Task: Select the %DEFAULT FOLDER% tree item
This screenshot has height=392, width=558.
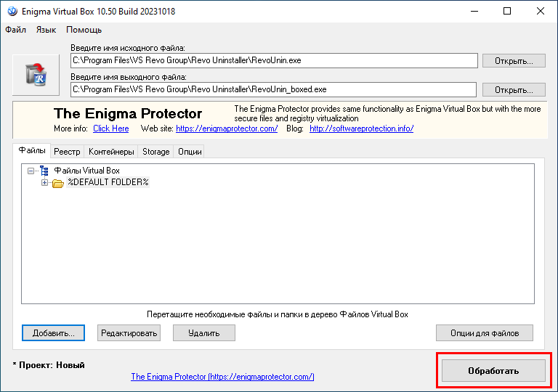Action: [x=108, y=182]
